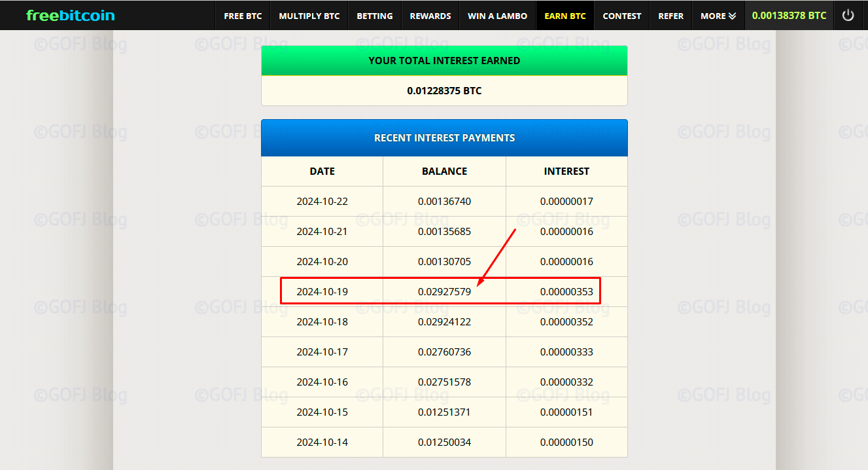Click the DATE column header

[x=322, y=171]
